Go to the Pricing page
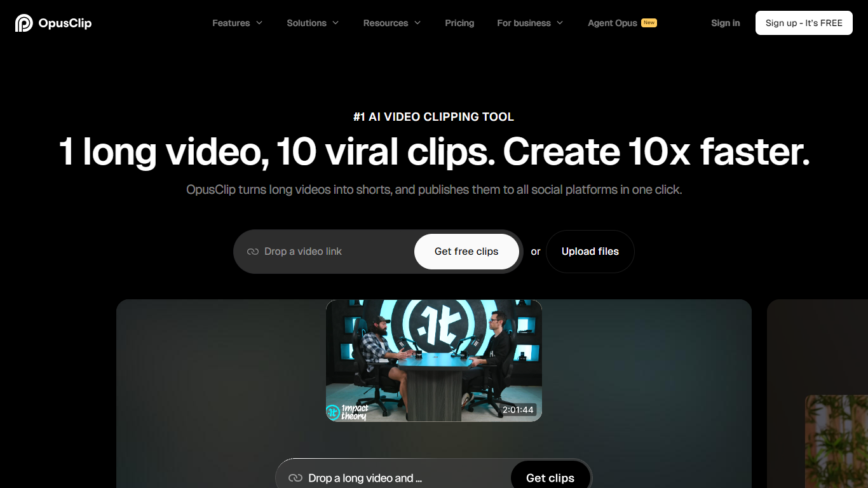 click(x=459, y=23)
